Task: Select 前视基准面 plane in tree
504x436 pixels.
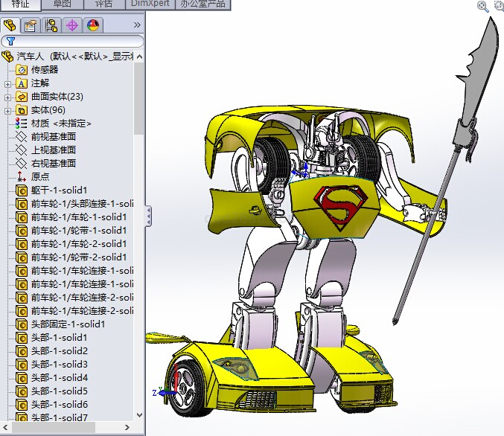Action: click(53, 136)
